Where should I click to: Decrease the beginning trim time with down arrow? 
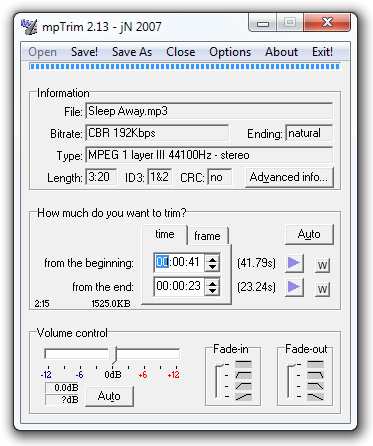212,267
